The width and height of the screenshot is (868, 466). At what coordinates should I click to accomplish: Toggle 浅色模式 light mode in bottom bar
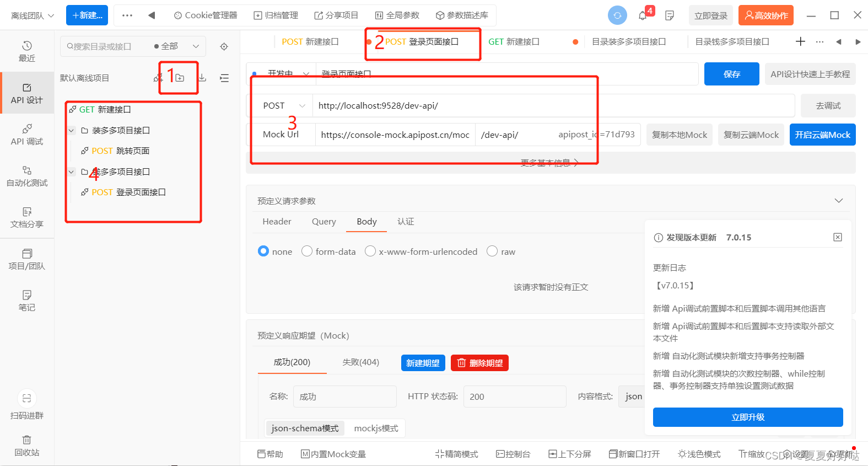(699, 454)
